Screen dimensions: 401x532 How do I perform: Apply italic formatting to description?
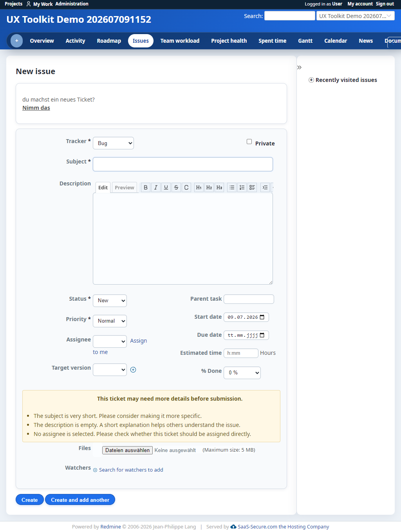[156, 187]
